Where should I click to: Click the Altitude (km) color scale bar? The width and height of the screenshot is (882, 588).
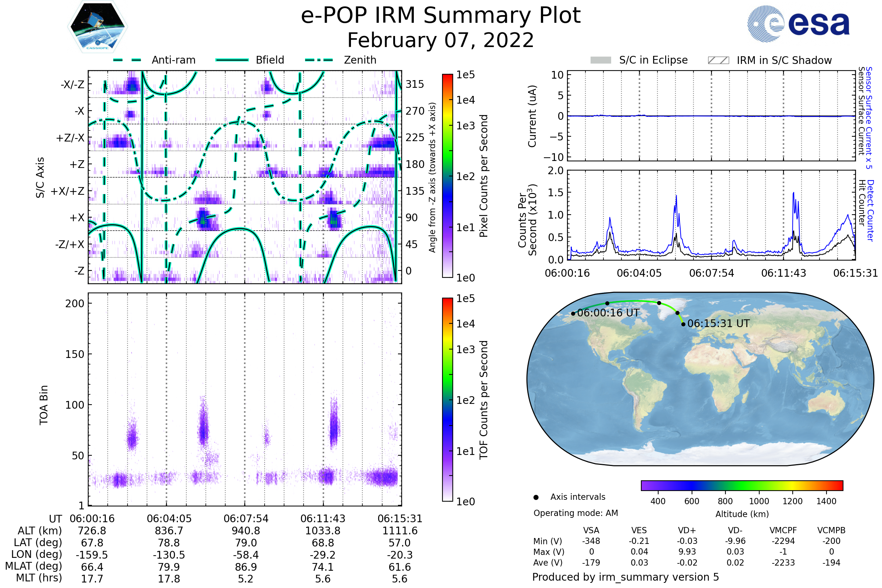point(742,485)
